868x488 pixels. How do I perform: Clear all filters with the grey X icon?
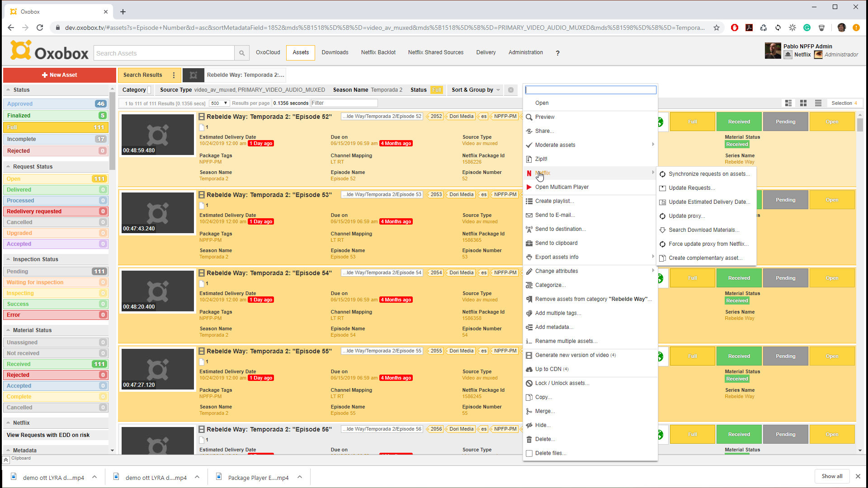tap(511, 90)
